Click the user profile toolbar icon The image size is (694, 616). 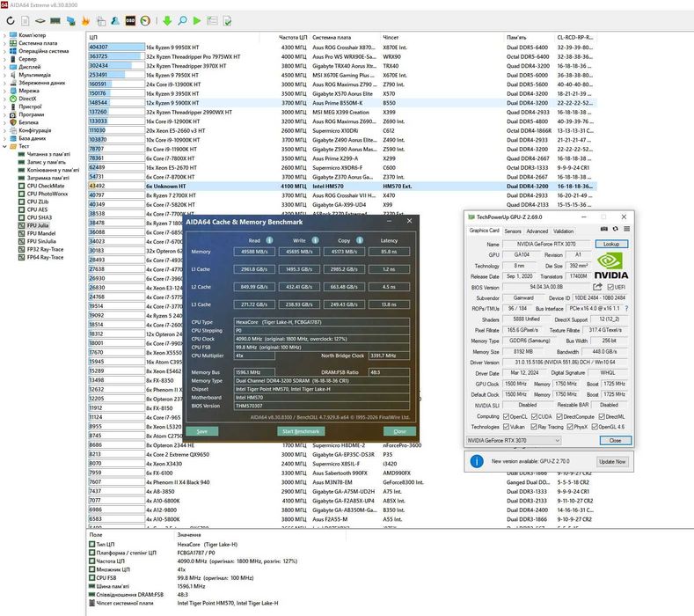coord(115,20)
